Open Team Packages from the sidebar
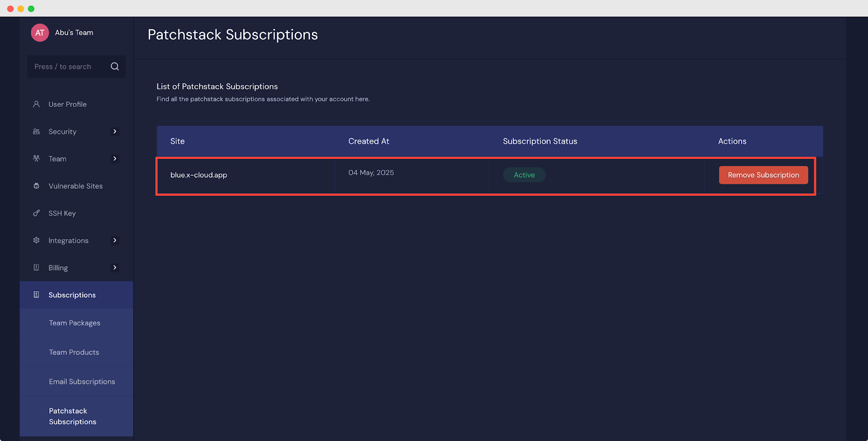The width and height of the screenshot is (868, 441). [74, 323]
